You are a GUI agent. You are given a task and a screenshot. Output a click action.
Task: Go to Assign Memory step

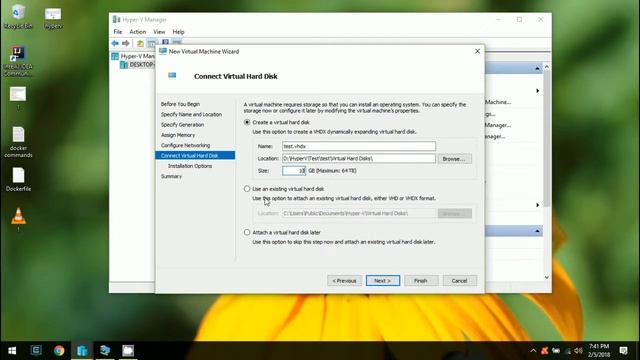coord(178,135)
